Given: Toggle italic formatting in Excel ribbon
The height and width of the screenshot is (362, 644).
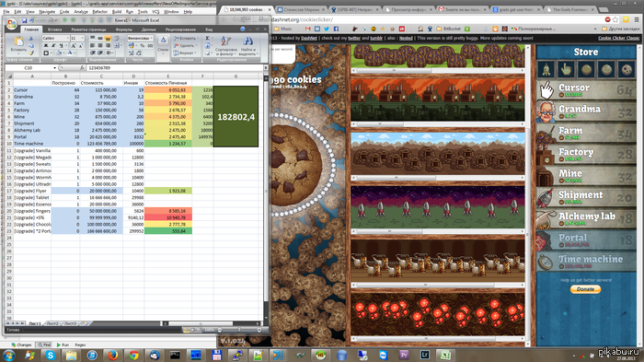Looking at the screenshot, I should [x=53, y=46].
